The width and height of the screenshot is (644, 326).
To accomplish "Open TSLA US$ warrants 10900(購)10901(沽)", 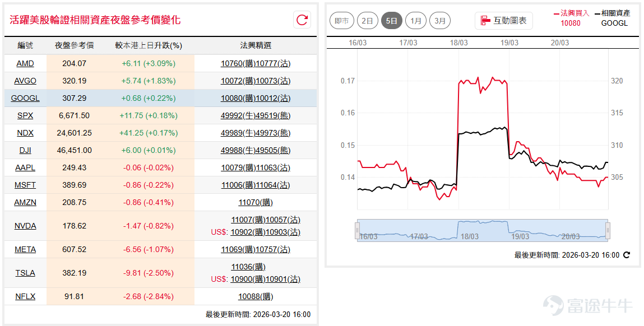I will click(x=265, y=279).
